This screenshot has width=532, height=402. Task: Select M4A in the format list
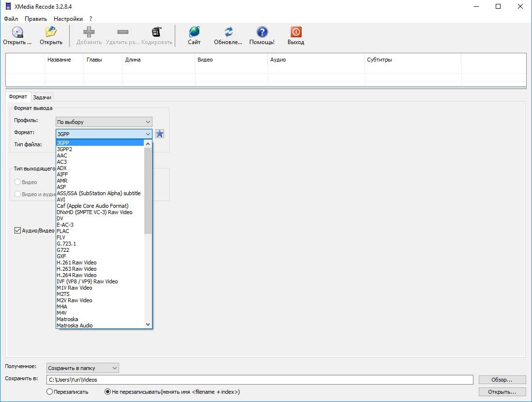coord(100,307)
